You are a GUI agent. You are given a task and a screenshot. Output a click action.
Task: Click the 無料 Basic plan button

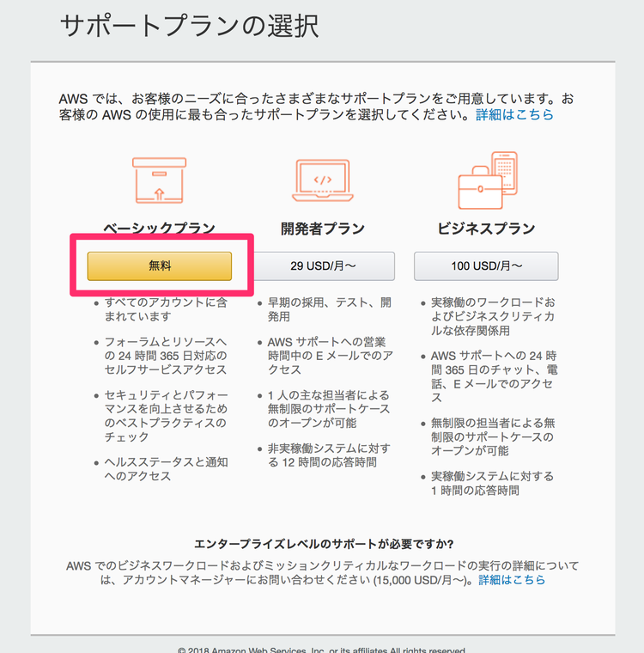(x=160, y=266)
